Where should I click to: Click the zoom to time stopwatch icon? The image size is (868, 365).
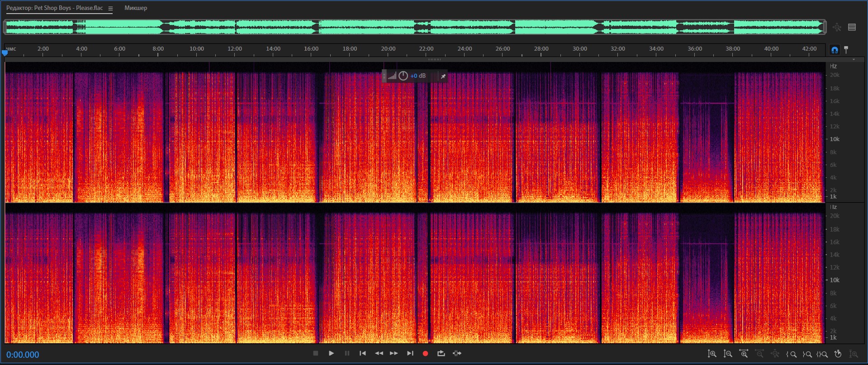838,354
